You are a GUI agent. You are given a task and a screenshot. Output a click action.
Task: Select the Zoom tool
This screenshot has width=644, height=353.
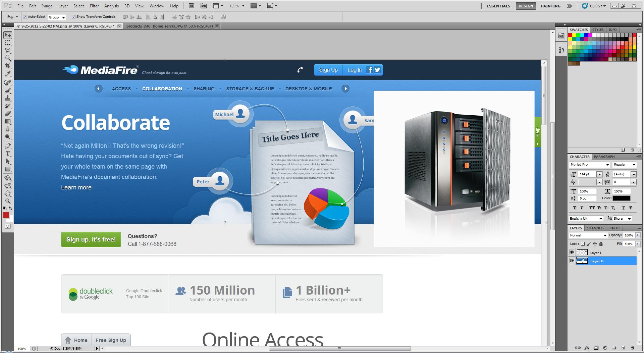pos(8,201)
